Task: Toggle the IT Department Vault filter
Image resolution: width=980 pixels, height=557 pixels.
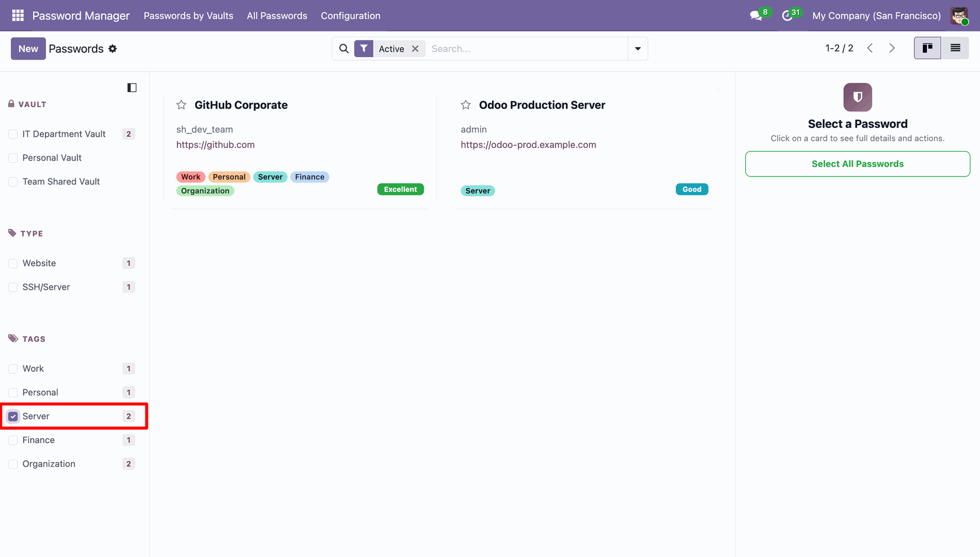Action: 13,134
